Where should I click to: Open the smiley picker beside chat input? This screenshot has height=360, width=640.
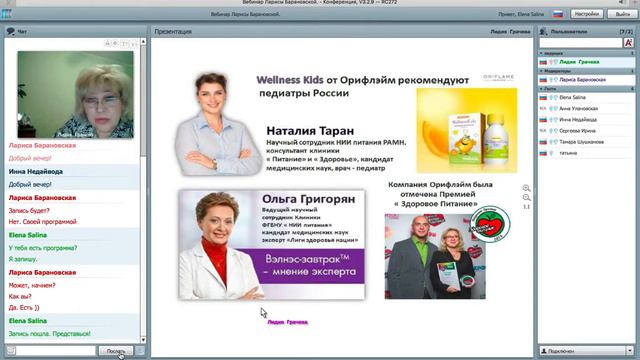point(11,351)
